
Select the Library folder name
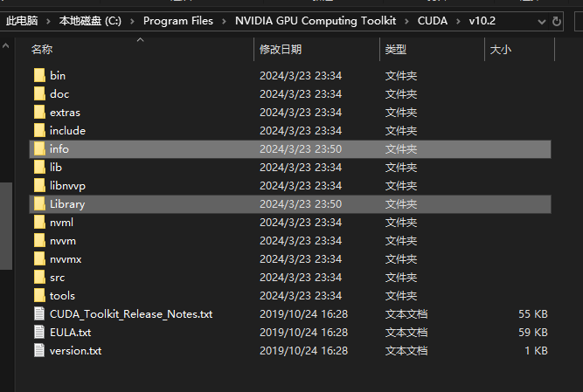tap(67, 203)
